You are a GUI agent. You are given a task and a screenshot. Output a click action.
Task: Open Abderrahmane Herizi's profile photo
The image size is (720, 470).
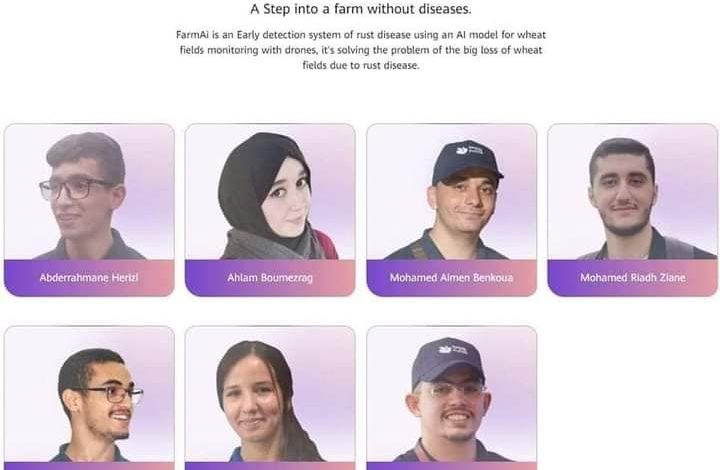coord(89,192)
